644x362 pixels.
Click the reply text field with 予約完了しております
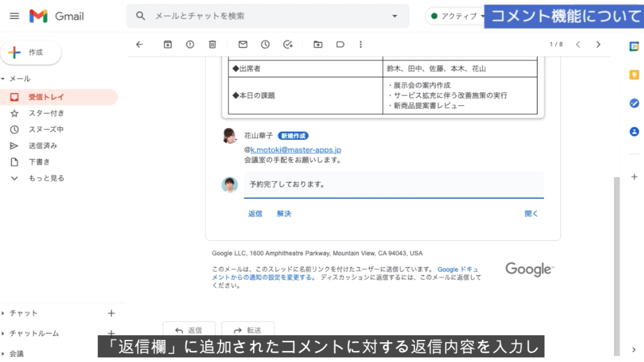[394, 185]
